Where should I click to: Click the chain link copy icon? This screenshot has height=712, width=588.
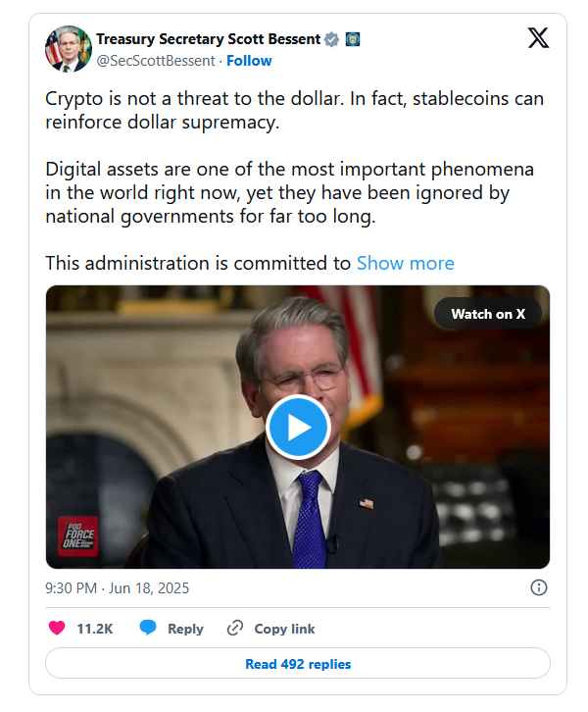[x=235, y=628]
